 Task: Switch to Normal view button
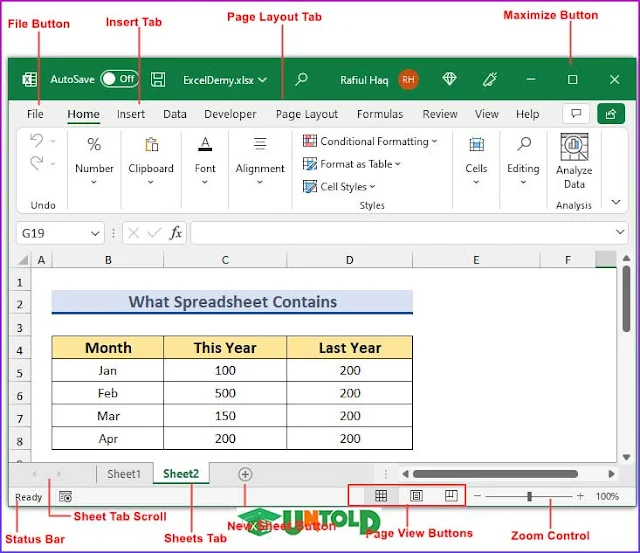[x=381, y=495]
